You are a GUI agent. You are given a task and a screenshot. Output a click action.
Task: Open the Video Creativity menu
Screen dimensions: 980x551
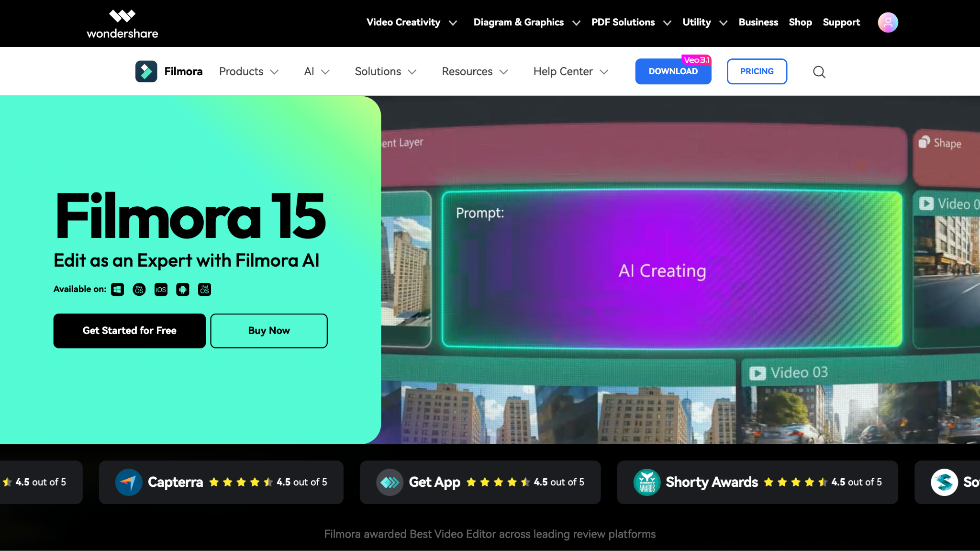(x=403, y=22)
